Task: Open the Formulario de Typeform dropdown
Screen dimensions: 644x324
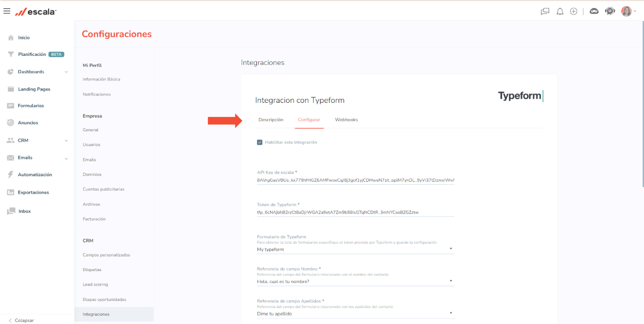Action: [x=355, y=249]
